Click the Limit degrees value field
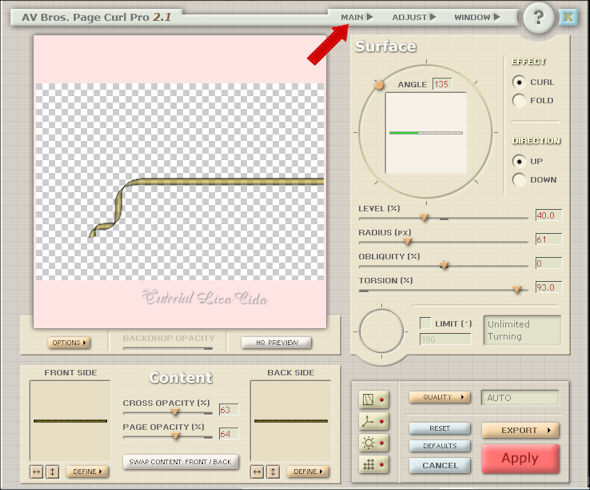 [445, 339]
